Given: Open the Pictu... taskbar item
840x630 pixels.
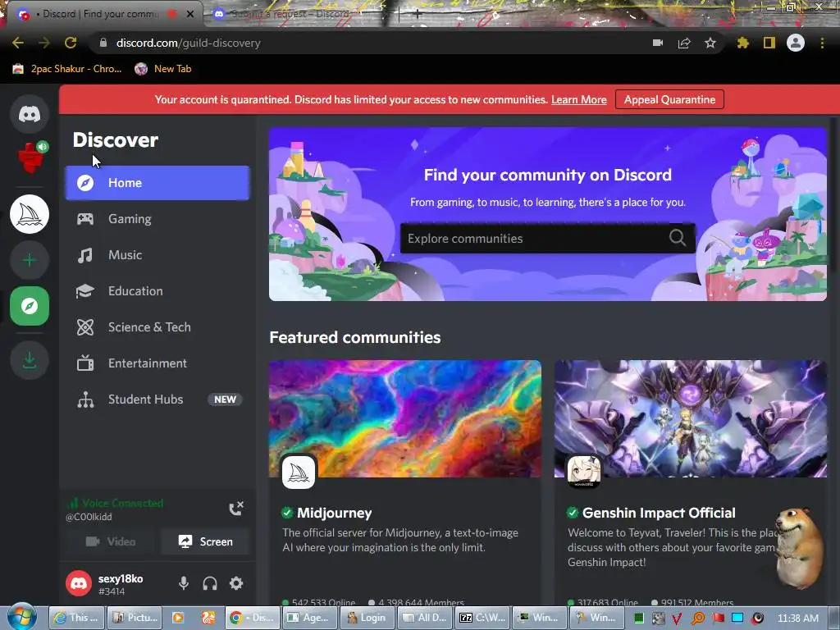Looking at the screenshot, I should (135, 618).
